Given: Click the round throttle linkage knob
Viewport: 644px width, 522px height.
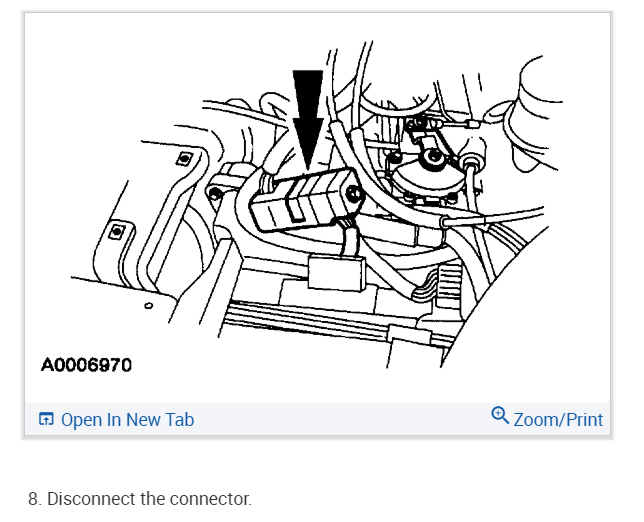Looking at the screenshot, I should tap(435, 157).
